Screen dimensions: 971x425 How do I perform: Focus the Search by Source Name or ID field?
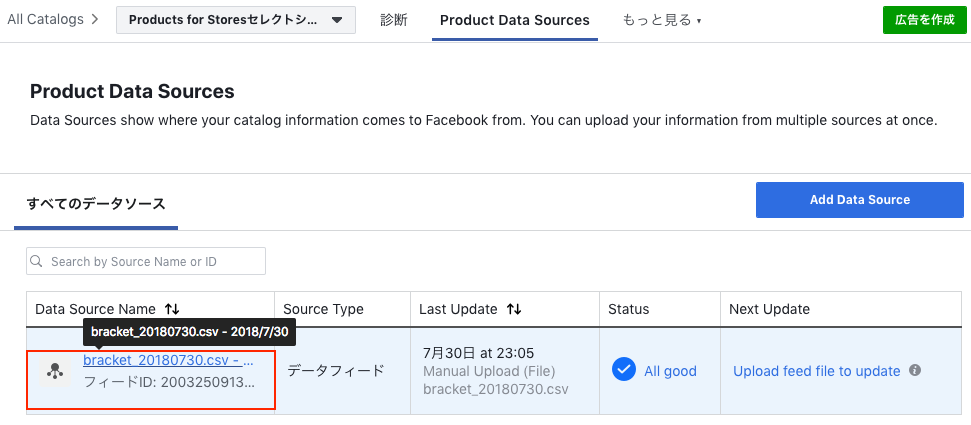tap(146, 261)
